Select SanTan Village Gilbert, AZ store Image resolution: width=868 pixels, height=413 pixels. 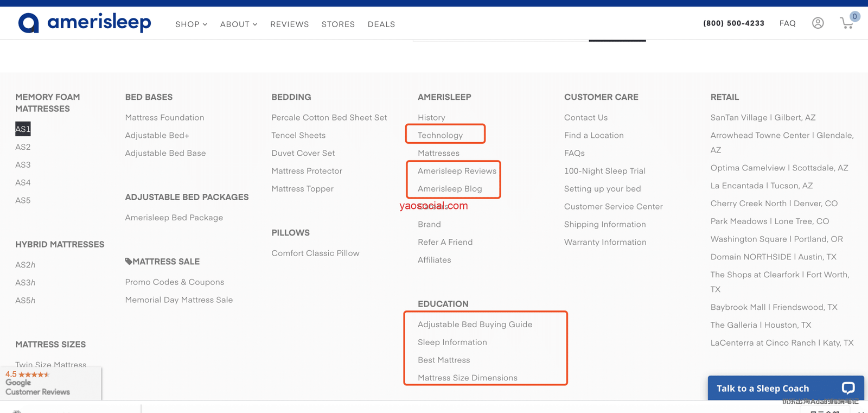coord(763,118)
